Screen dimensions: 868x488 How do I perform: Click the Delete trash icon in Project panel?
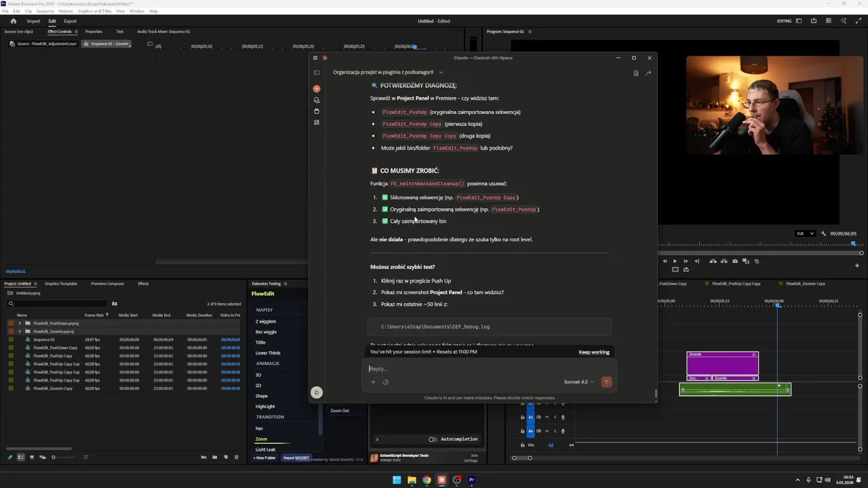pyautogui.click(x=236, y=457)
